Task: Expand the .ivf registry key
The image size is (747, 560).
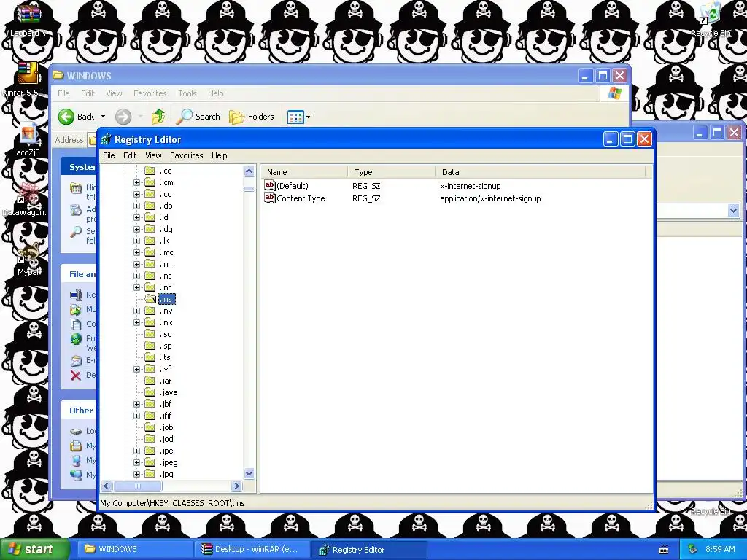Action: tap(136, 369)
